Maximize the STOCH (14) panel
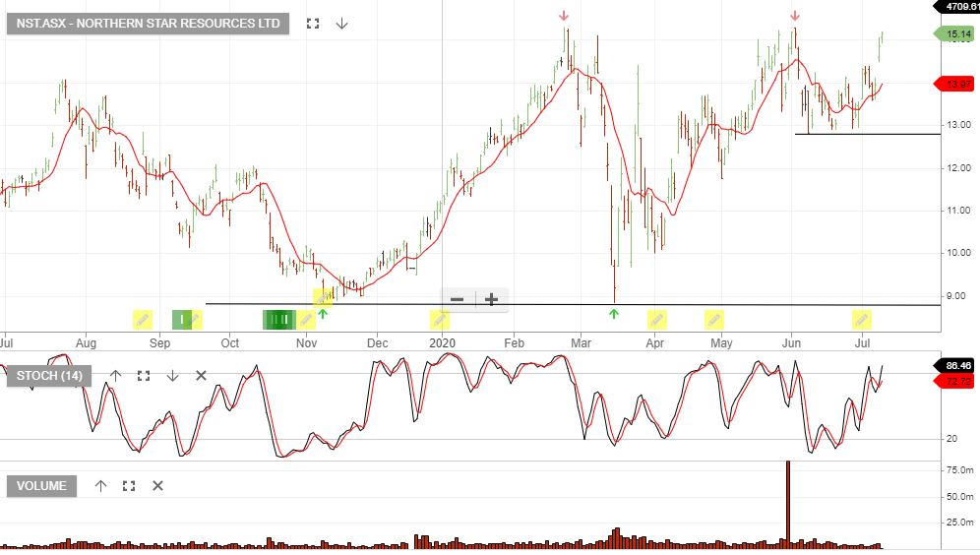The image size is (980, 555). [144, 376]
